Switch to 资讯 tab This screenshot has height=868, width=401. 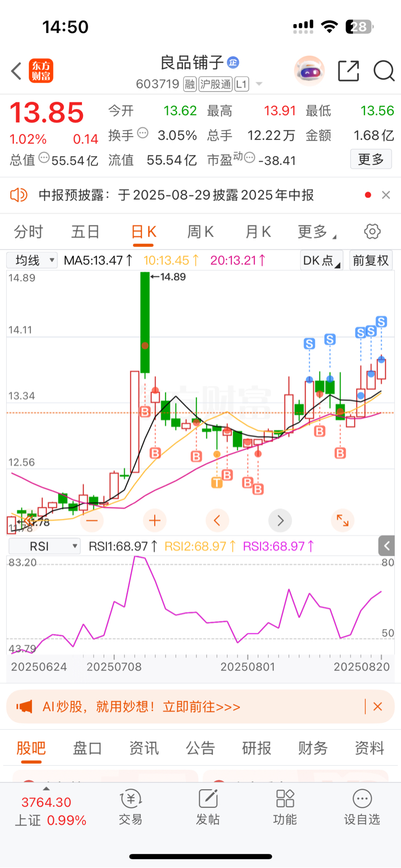144,748
